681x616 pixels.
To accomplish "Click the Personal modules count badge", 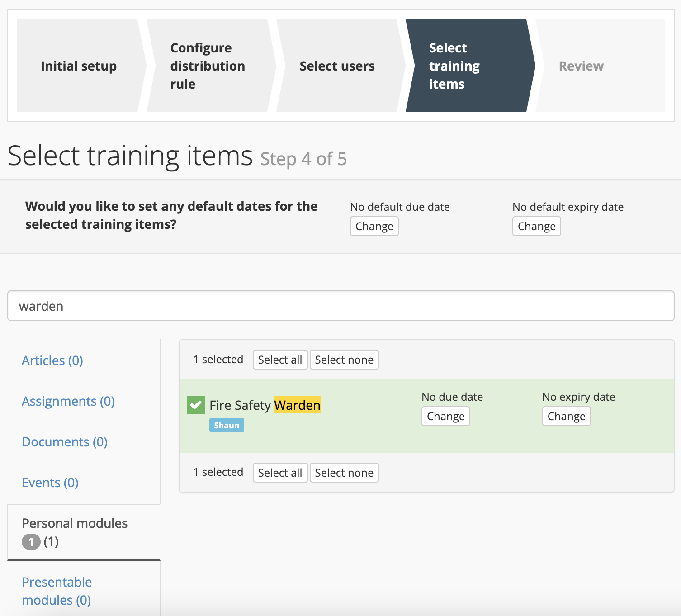I will [31, 541].
